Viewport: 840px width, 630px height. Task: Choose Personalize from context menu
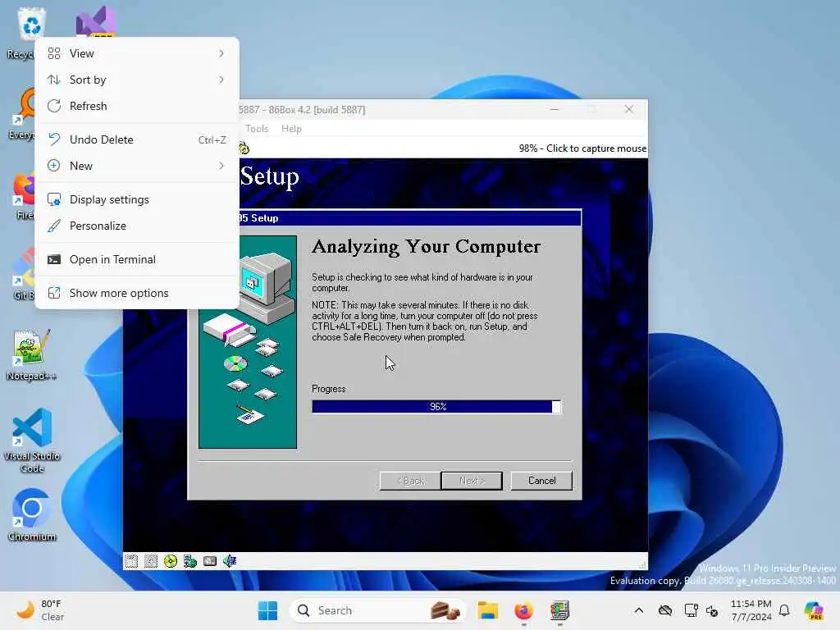[137, 226]
